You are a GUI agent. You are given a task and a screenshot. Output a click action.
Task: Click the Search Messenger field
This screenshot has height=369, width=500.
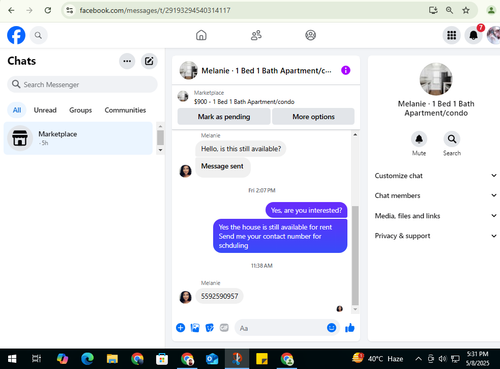[82, 84]
